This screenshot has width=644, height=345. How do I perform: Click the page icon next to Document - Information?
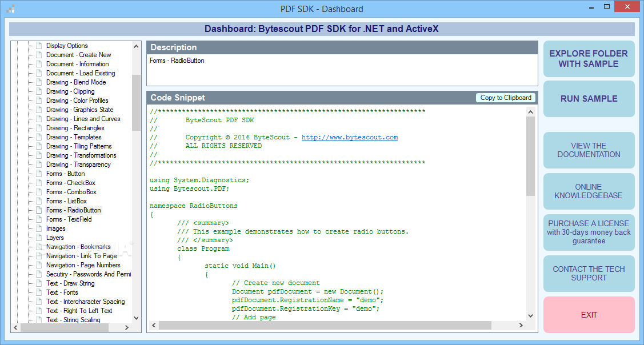click(x=39, y=64)
